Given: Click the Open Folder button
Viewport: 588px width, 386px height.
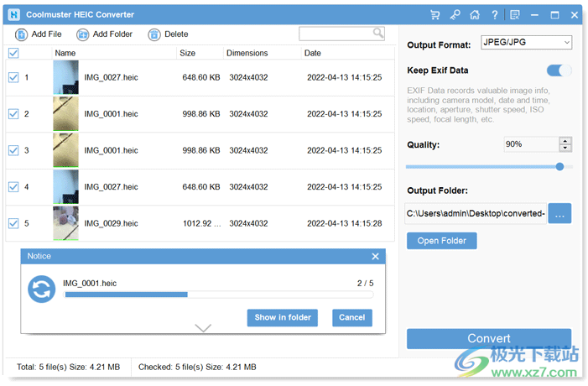Looking at the screenshot, I should click(442, 241).
